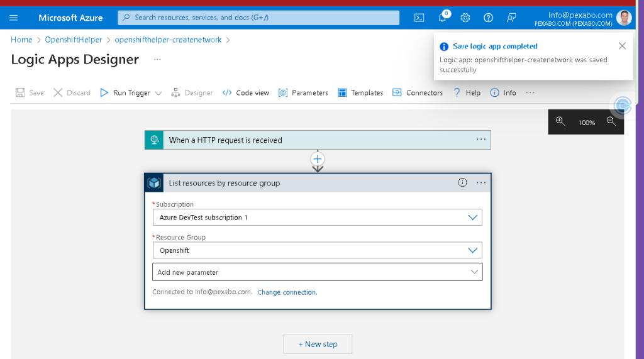Viewport: 644px width, 359px height.
Task: Open Cloud Shell from the top bar
Action: point(419,18)
